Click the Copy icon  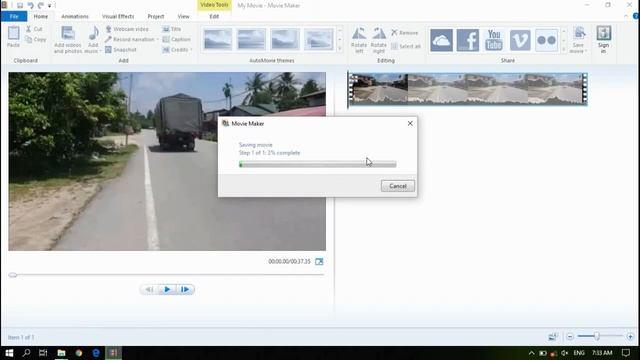(29, 40)
